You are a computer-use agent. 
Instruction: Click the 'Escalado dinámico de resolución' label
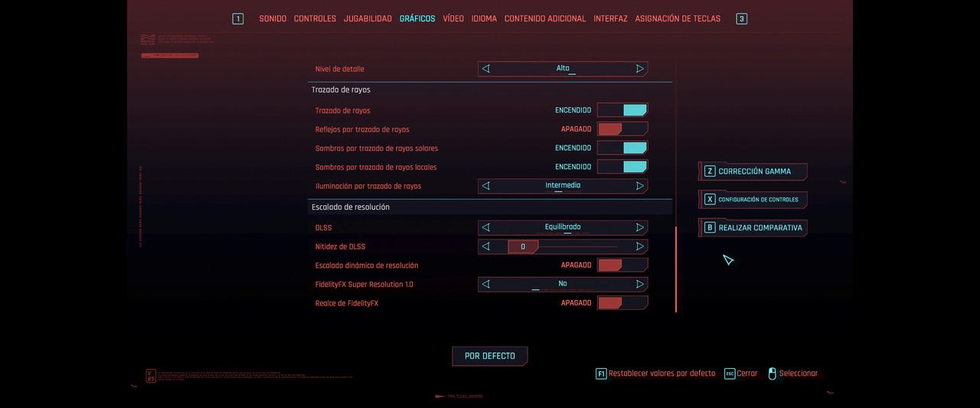point(367,266)
